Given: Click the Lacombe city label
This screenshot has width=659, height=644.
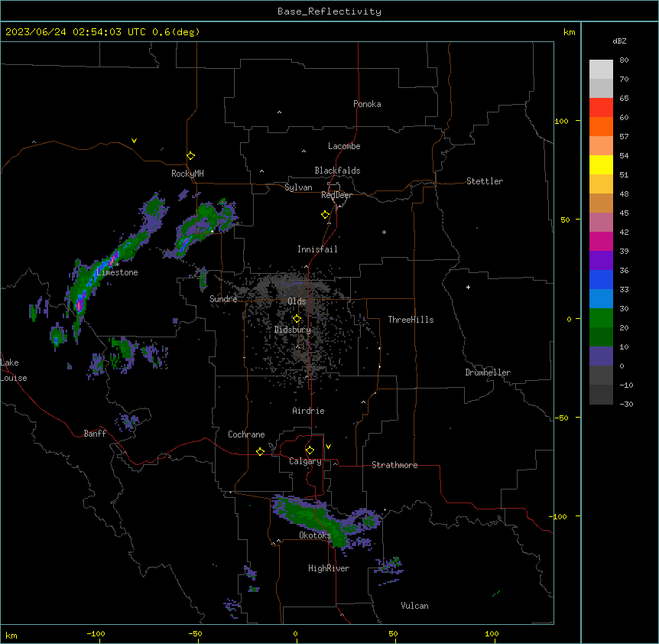Looking at the screenshot, I should (x=344, y=146).
